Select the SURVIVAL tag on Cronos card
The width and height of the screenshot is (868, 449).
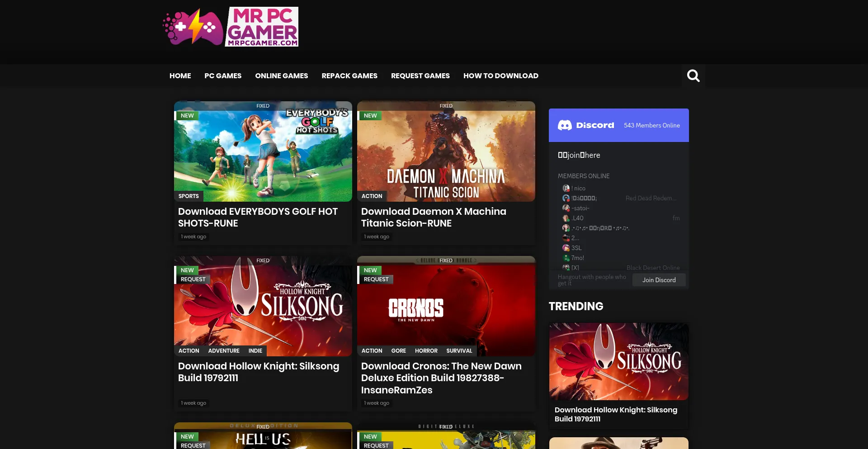click(459, 351)
